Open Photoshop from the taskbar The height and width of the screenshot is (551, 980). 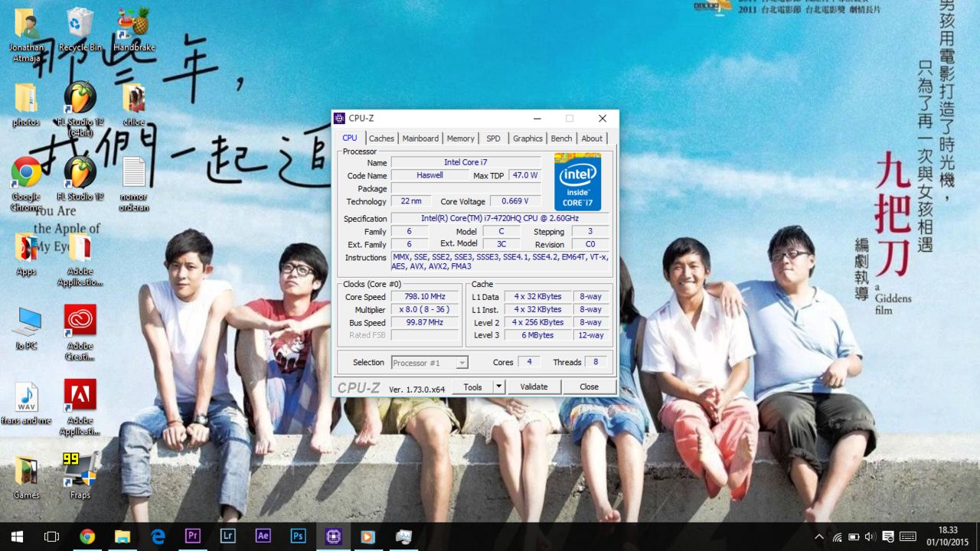pyautogui.click(x=299, y=536)
